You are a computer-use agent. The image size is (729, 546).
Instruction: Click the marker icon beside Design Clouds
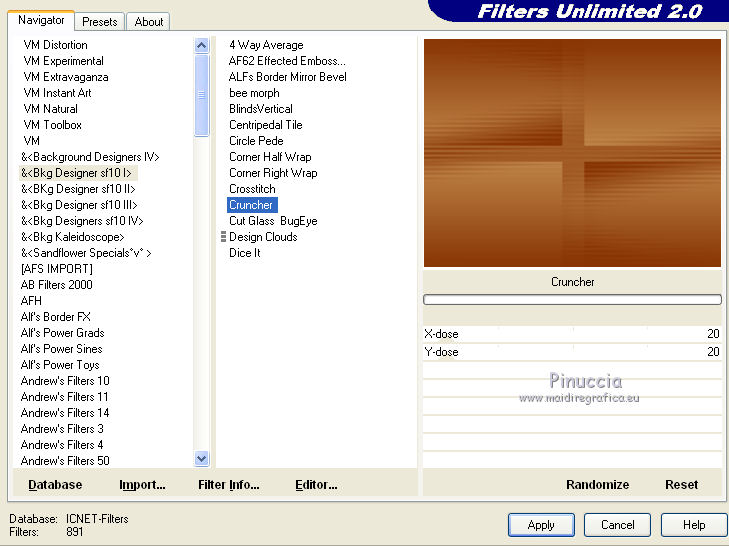223,237
